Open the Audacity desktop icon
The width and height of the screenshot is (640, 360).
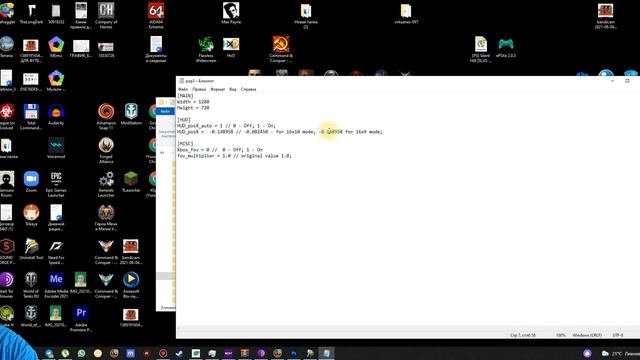click(56, 114)
